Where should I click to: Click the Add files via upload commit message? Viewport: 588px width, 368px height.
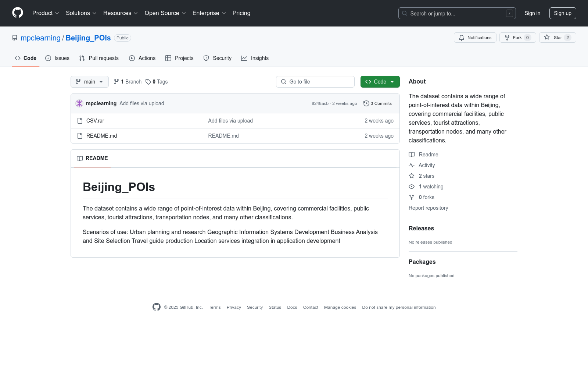click(x=142, y=103)
